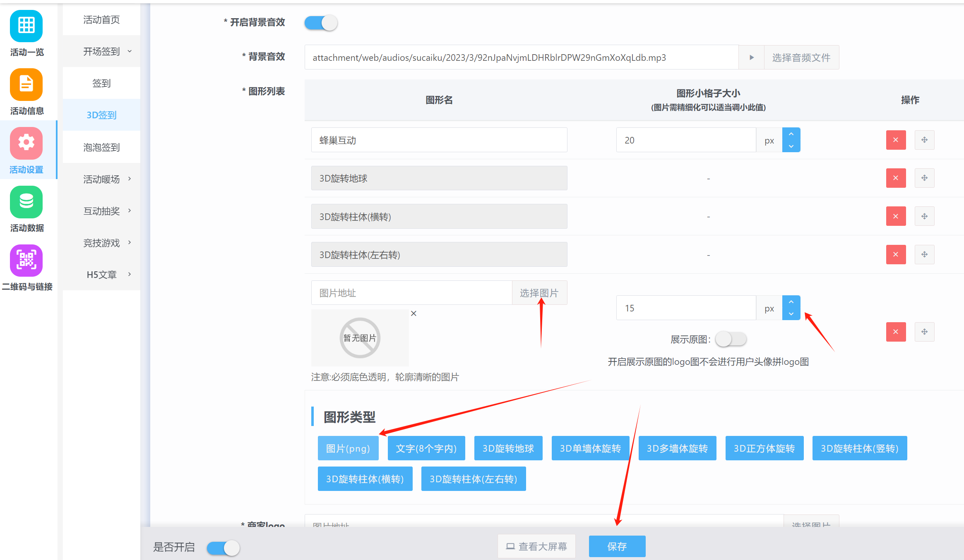Add shape type 文字(8个字内)
Screen dimensions: 964x560
coord(426,448)
